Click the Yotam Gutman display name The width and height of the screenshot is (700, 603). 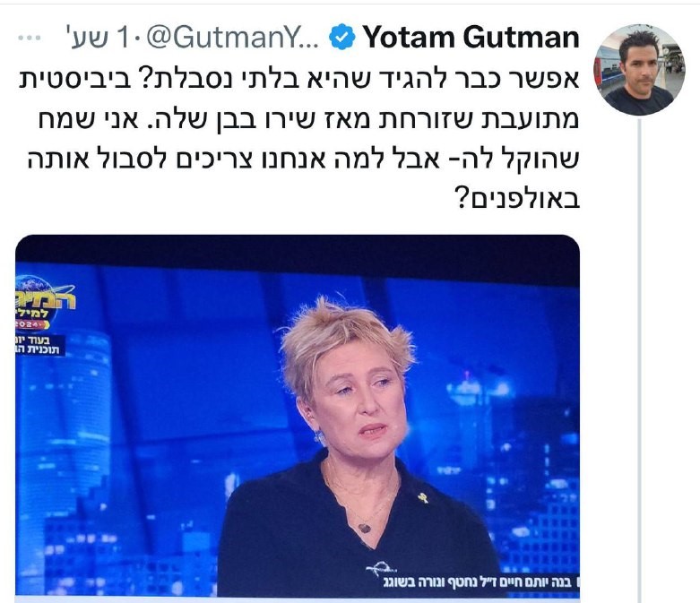click(x=471, y=37)
